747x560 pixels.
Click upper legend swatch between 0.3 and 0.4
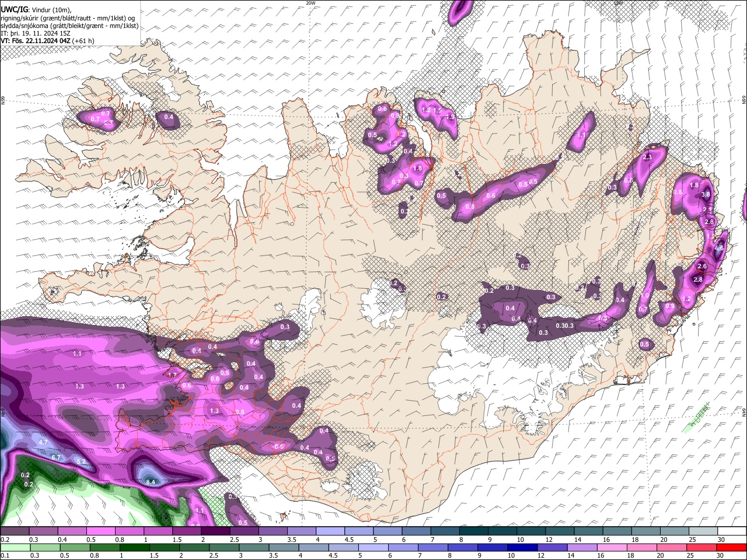(43, 531)
